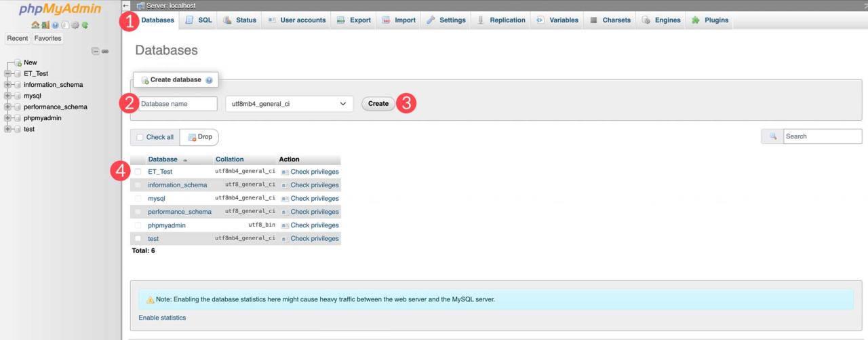Select the ET_Test row checkbox
The width and height of the screenshot is (868, 340).
[x=138, y=172]
